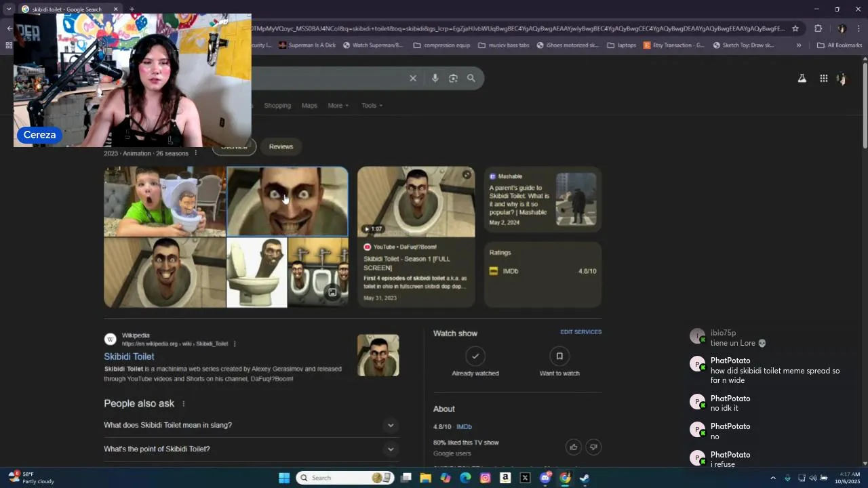The image size is (868, 488).
Task: Open 'iShoes motorized' bookmark
Action: click(x=568, y=45)
